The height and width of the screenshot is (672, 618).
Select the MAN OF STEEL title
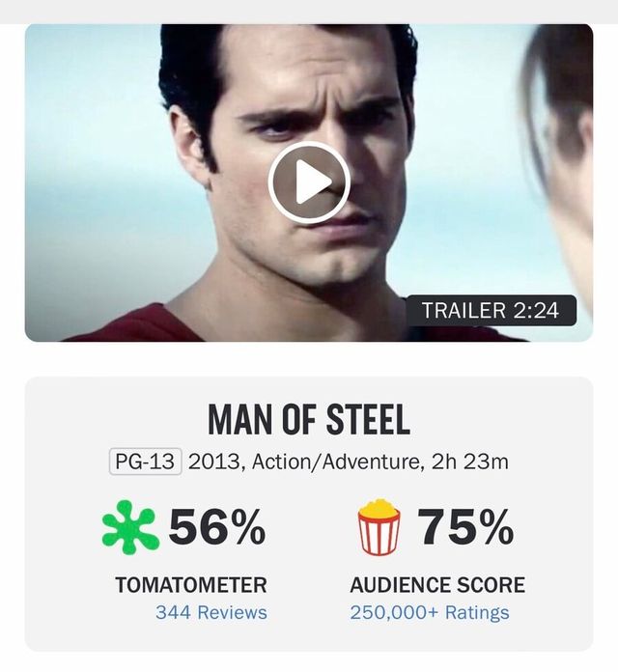[x=308, y=420]
